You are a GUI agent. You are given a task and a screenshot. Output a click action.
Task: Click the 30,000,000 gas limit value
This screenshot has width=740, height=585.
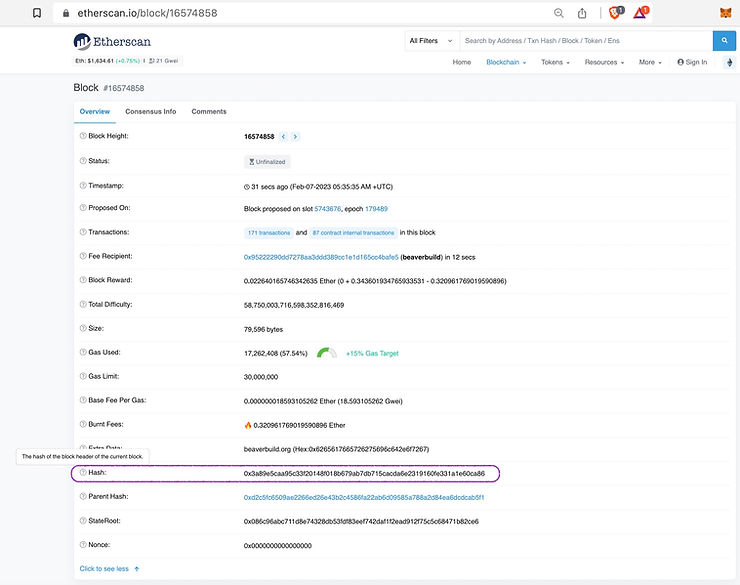pyautogui.click(x=261, y=377)
